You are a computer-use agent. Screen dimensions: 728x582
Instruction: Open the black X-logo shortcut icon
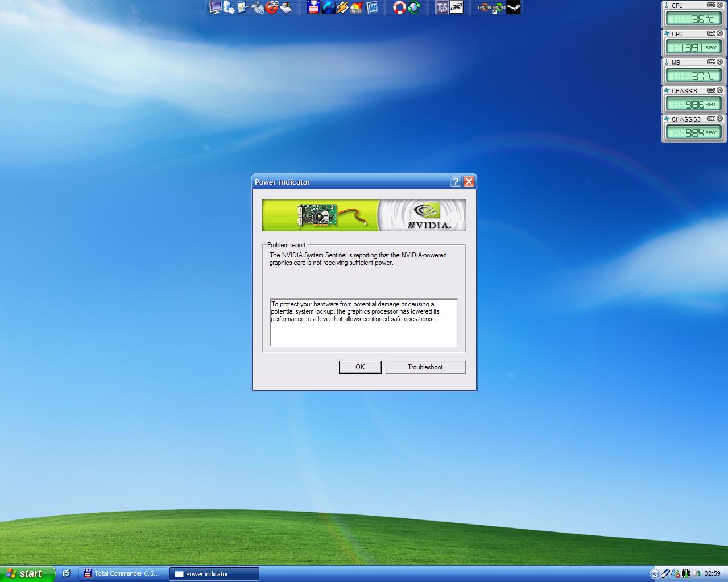pyautogui.click(x=457, y=7)
